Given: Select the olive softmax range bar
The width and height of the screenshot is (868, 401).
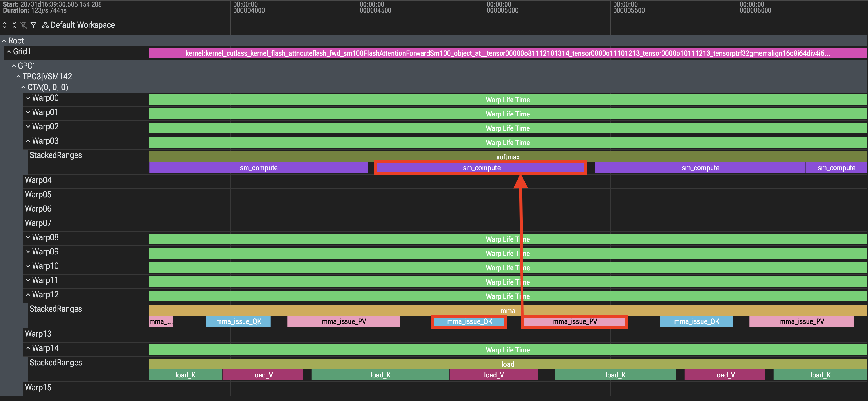Looking at the screenshot, I should 508,157.
